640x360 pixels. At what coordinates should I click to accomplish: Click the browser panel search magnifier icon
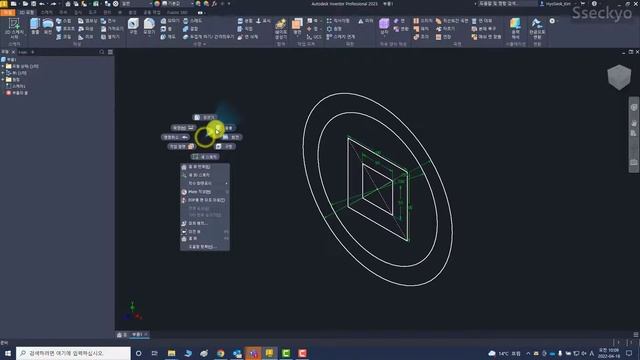pos(102,52)
